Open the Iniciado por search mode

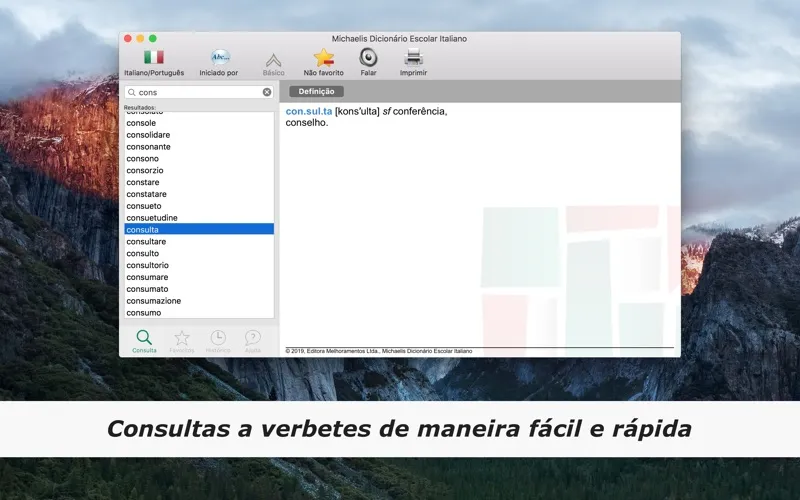(x=219, y=58)
